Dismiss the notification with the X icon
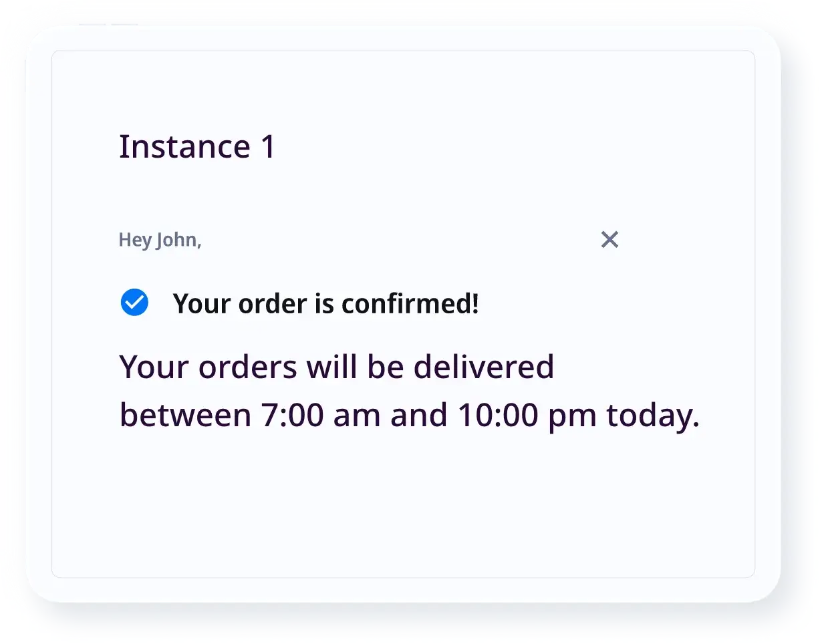This screenshot has height=644, width=820. pos(609,239)
